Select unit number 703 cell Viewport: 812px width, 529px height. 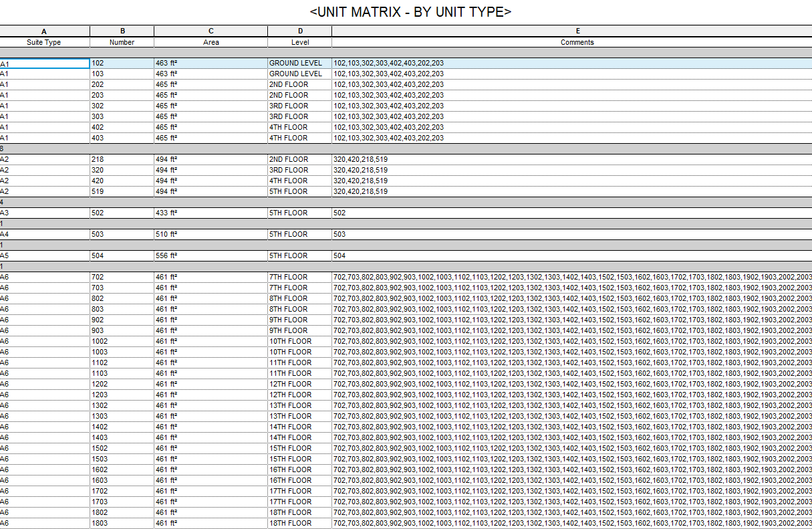[122, 288]
